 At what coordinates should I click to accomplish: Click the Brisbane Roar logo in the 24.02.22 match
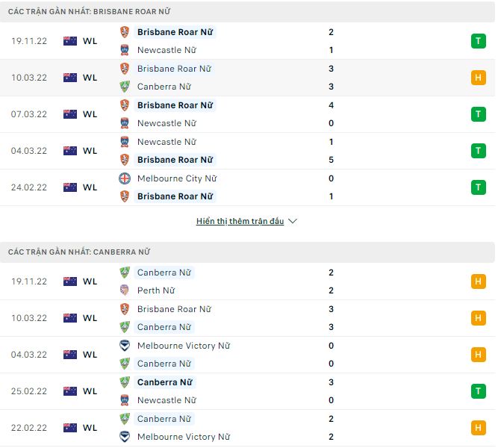[125, 196]
